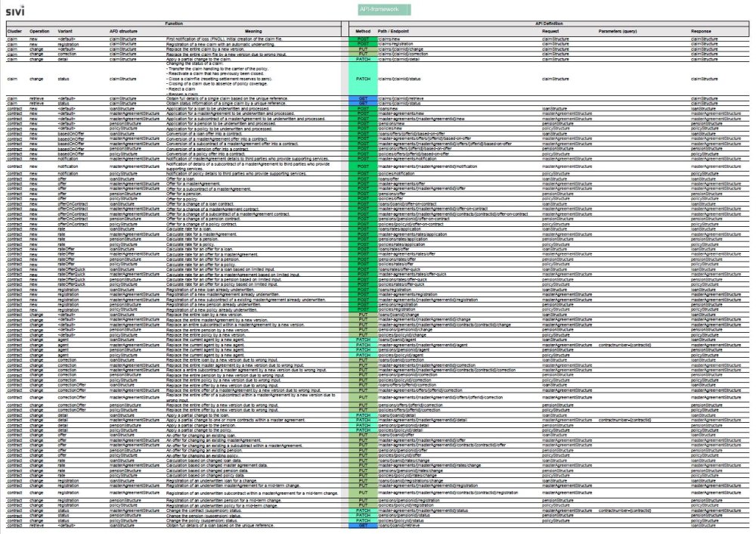Click the Meaning column header
756x534 pixels.
(x=253, y=31)
